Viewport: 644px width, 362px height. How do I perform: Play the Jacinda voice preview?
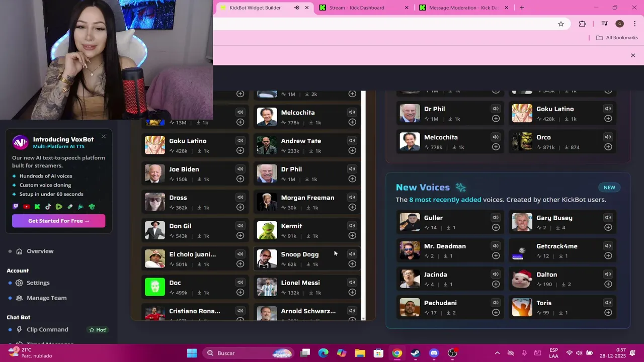(x=496, y=275)
